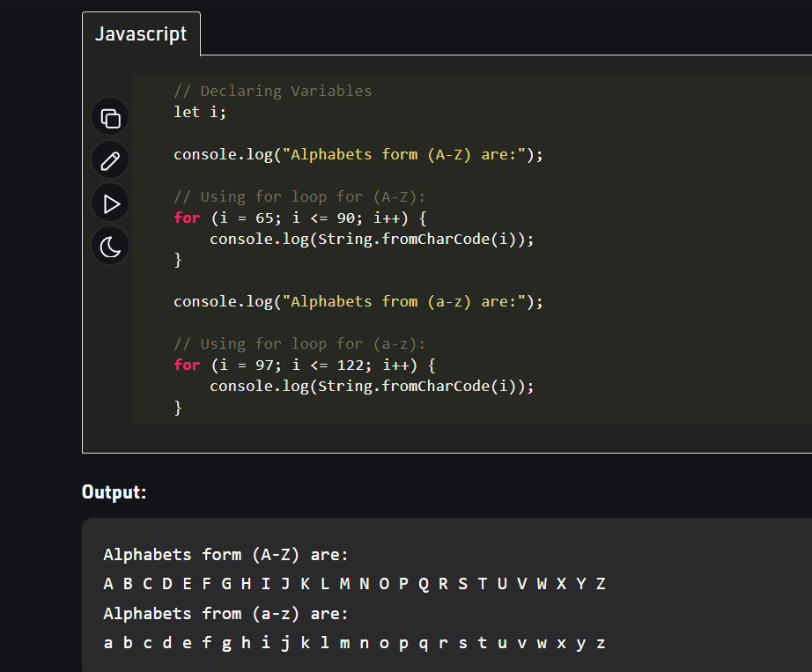812x672 pixels.
Task: Switch to the Javascript tab
Action: (x=141, y=34)
